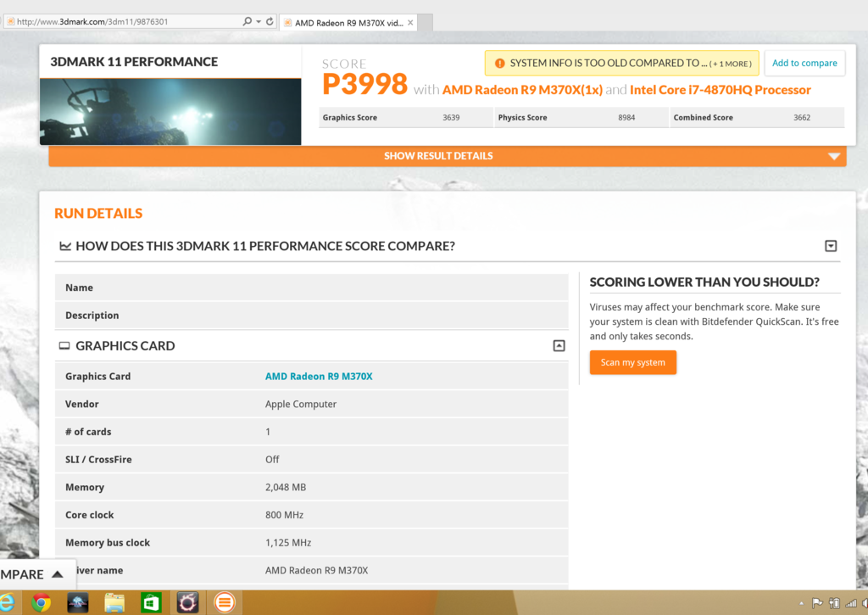
Task: Click the network signal bars tray icon
Action: [x=851, y=603]
